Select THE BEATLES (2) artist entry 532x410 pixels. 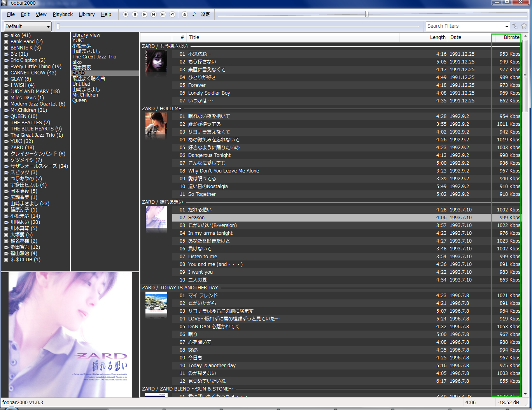30,123
